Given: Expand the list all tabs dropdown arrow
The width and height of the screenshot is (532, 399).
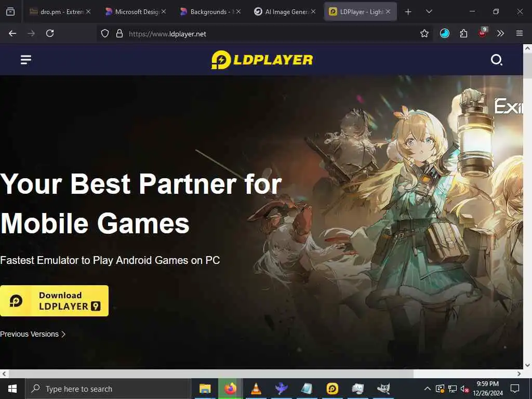Looking at the screenshot, I should click(x=429, y=11).
